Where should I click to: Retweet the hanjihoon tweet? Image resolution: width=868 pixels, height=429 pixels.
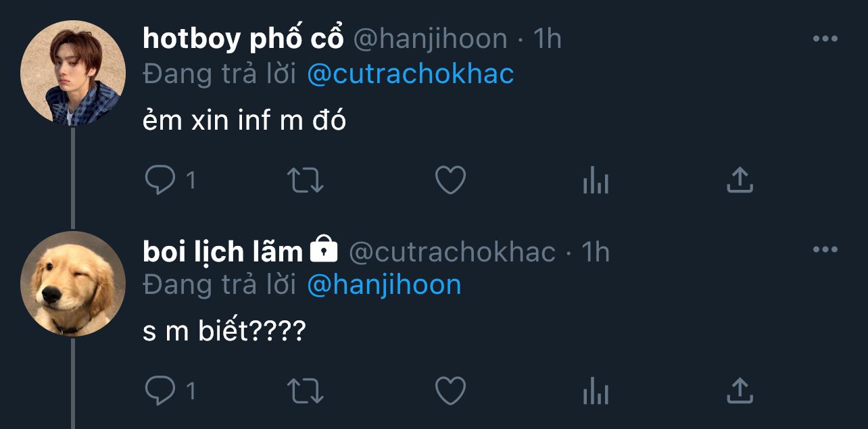(306, 180)
